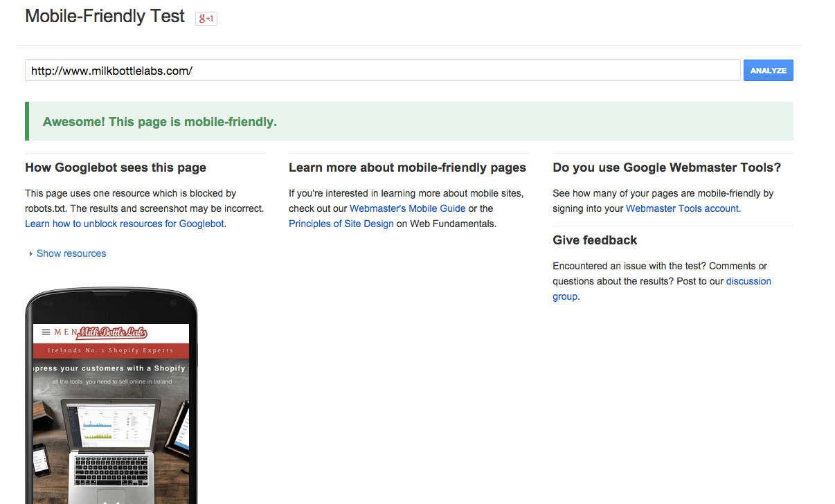Click 'Learn more about mobile-friendly pages' heading
The image size is (835, 504).
(x=407, y=168)
